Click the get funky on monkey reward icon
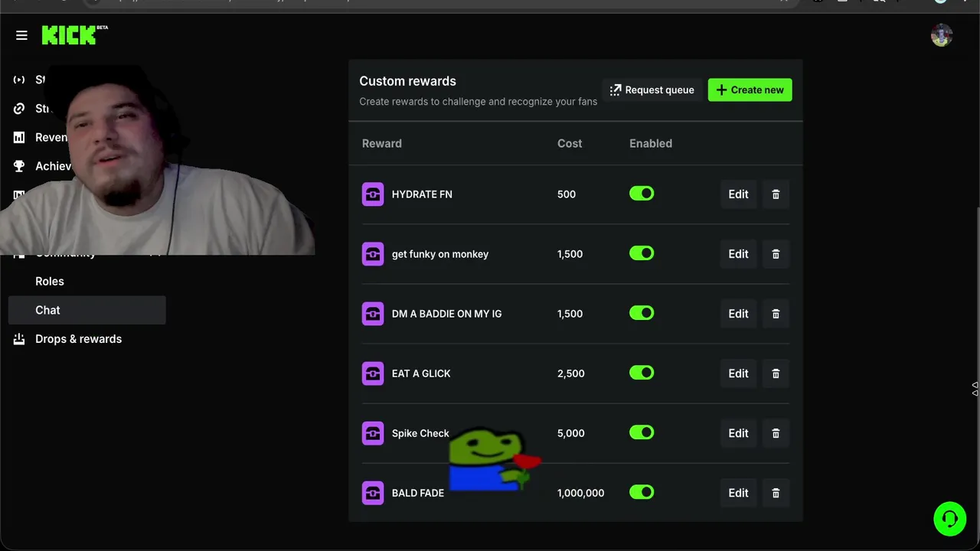 373,254
